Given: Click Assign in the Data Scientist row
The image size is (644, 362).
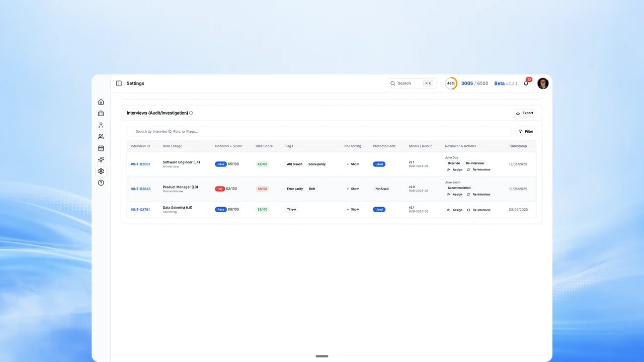Looking at the screenshot, I should pyautogui.click(x=455, y=210).
